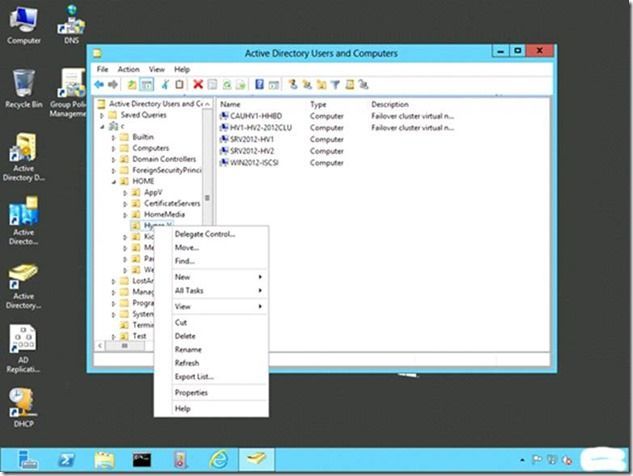Image resolution: width=633 pixels, height=476 pixels.
Task: Click the Forward arrow toolbar icon
Action: 113,84
